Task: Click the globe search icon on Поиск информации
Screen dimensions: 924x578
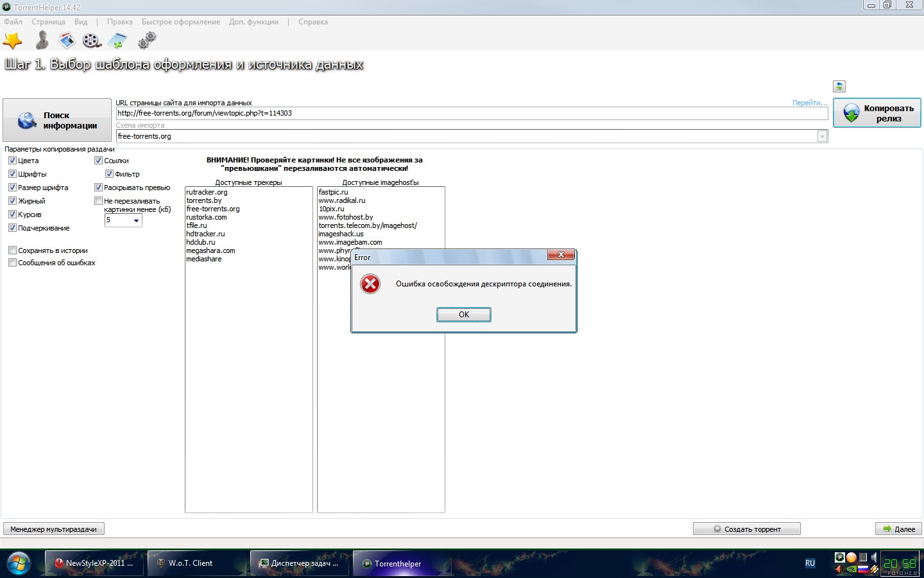Action: tap(27, 120)
